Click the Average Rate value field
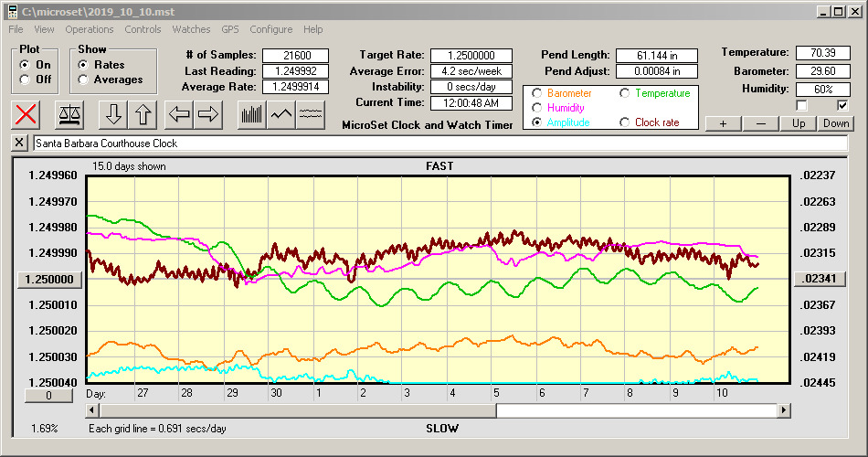Image resolution: width=868 pixels, height=457 pixels. 296,87
